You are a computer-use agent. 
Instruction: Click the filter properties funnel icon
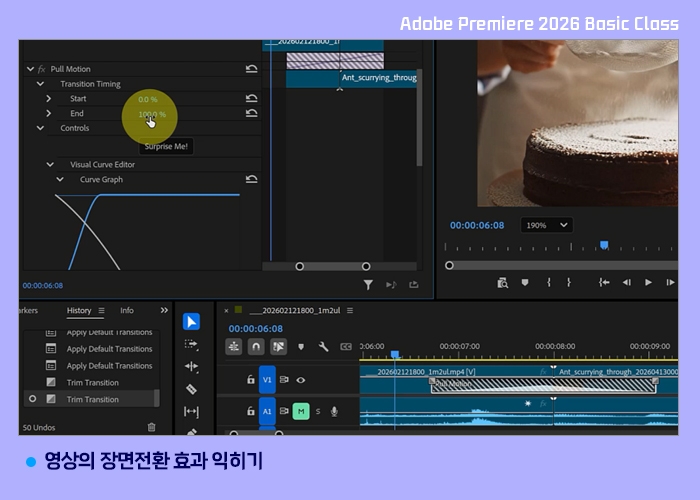[x=368, y=284]
